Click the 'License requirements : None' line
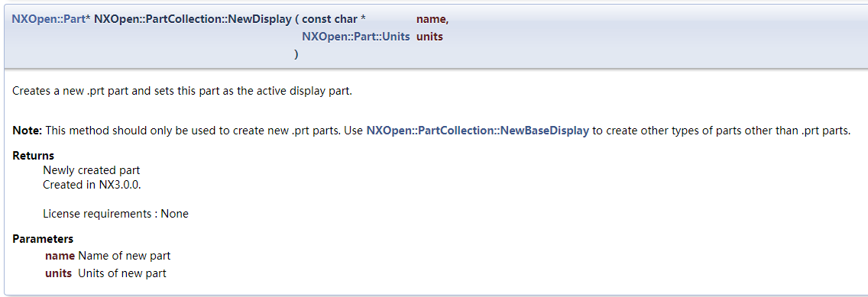This screenshot has width=868, height=297. coord(115,214)
